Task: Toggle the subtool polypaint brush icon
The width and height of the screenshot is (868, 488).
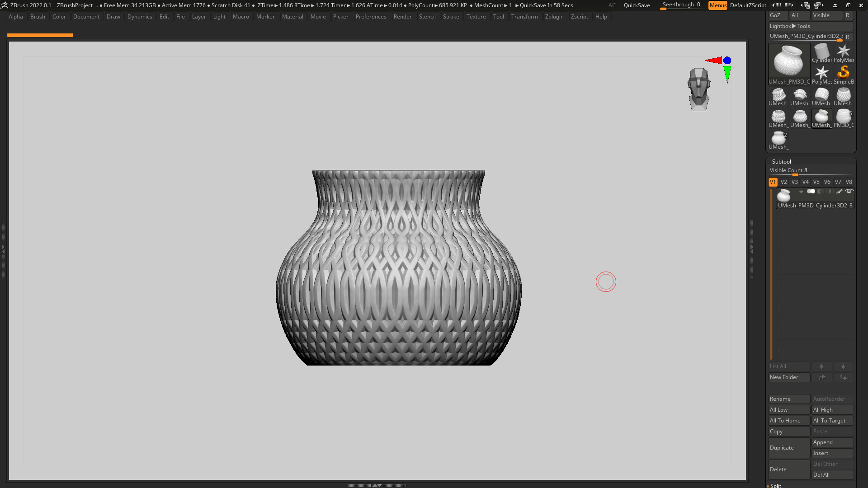Action: pyautogui.click(x=840, y=192)
